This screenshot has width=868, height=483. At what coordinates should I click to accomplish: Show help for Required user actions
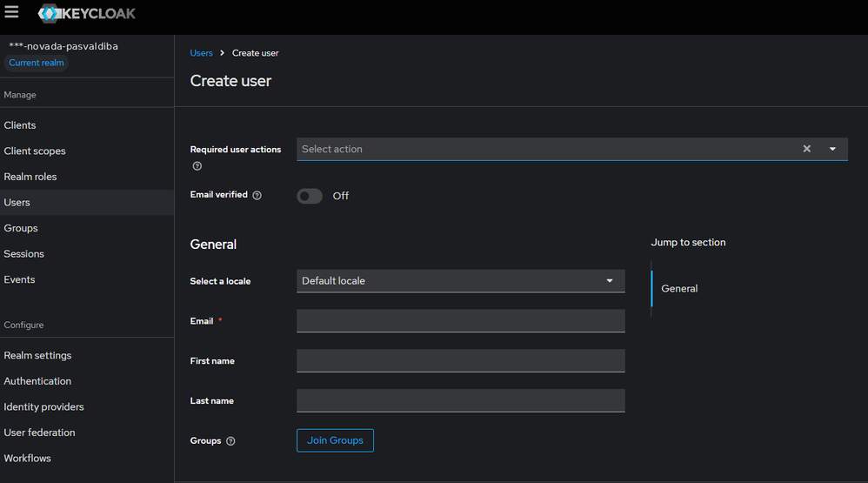[x=197, y=166]
